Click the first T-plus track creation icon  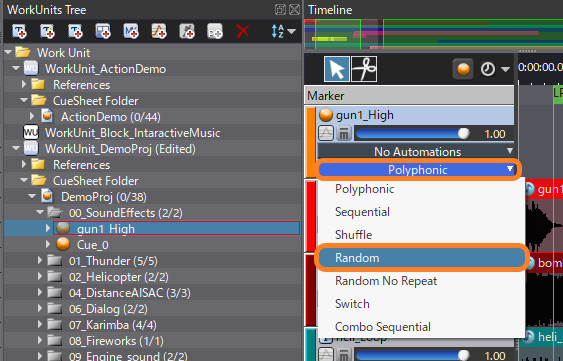coord(19,31)
